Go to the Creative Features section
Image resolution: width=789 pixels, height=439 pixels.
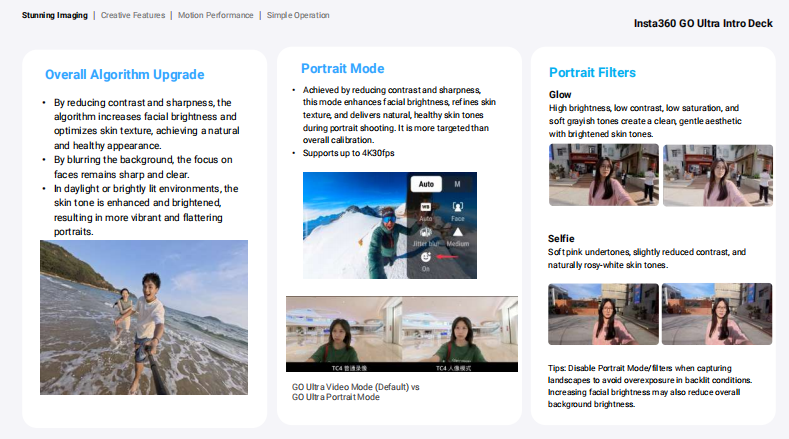coord(132,16)
